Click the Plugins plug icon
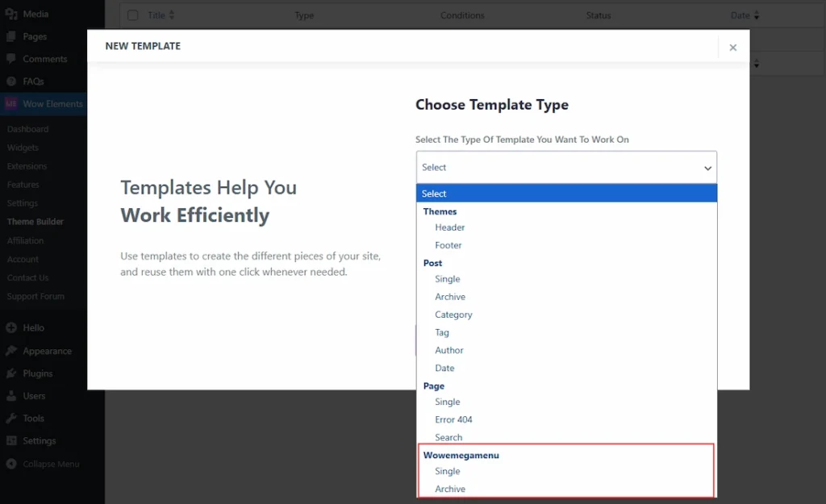The image size is (826, 504). tap(11, 373)
